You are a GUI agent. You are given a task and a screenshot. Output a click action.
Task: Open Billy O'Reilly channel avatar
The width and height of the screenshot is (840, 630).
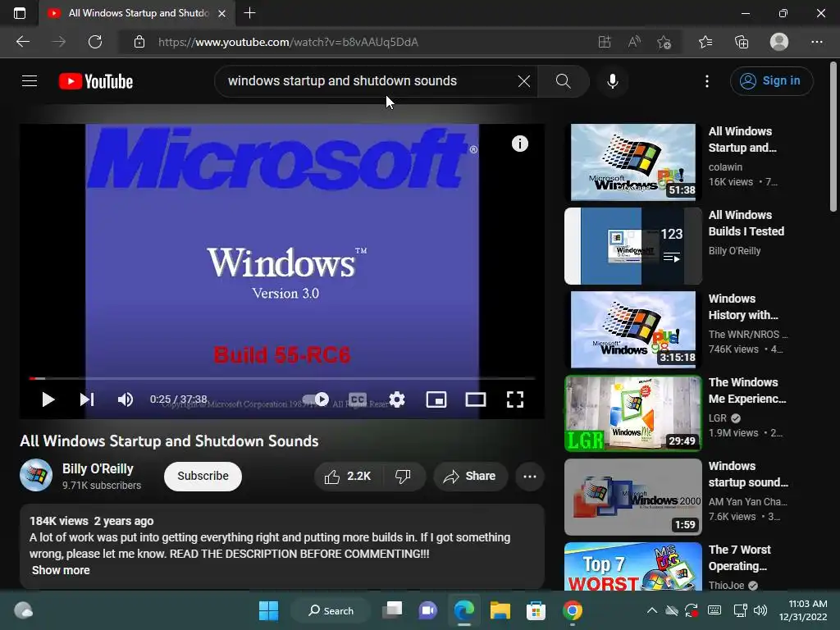coord(36,475)
